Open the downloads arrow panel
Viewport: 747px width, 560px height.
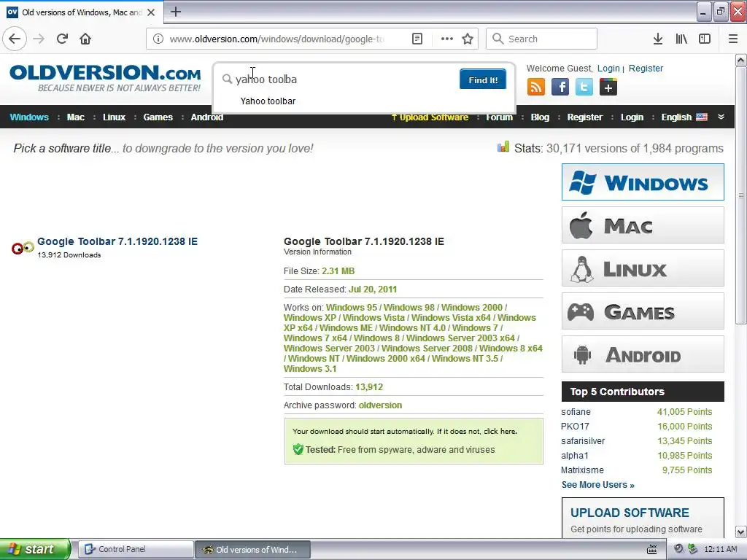658,39
